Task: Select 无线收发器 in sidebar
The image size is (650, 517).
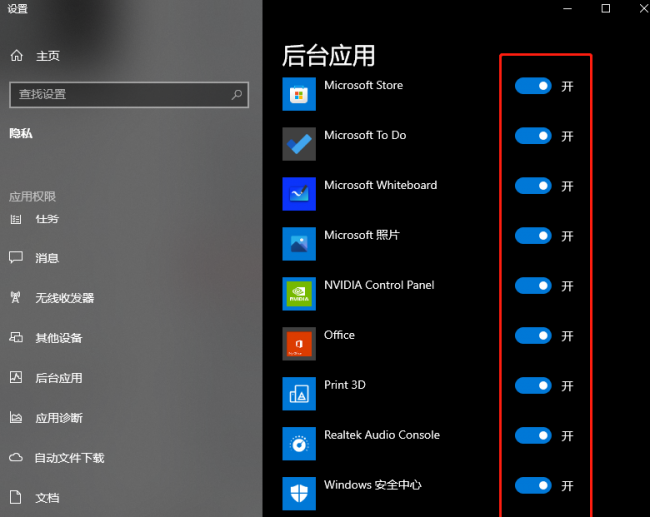Action: click(x=65, y=298)
